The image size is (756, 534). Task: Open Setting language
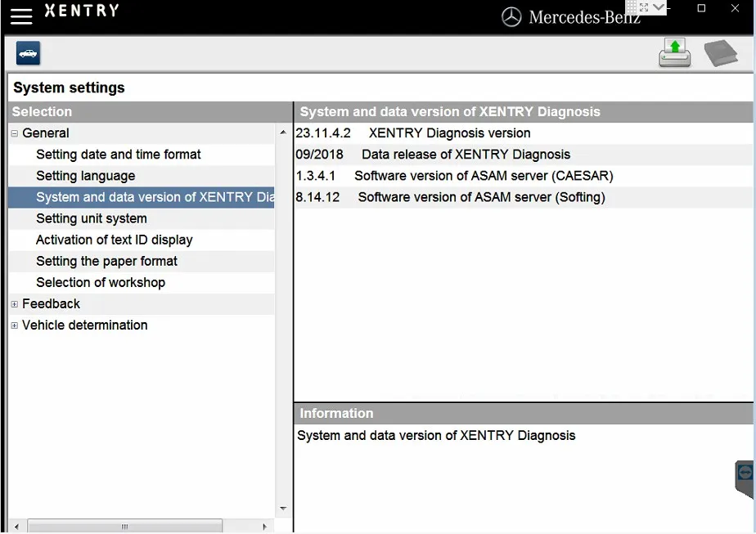(85, 176)
